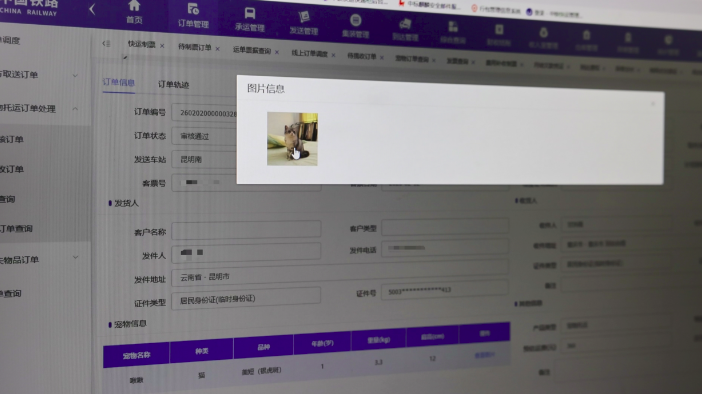
Task: Click the empty 客户名称 field
Action: (246, 230)
